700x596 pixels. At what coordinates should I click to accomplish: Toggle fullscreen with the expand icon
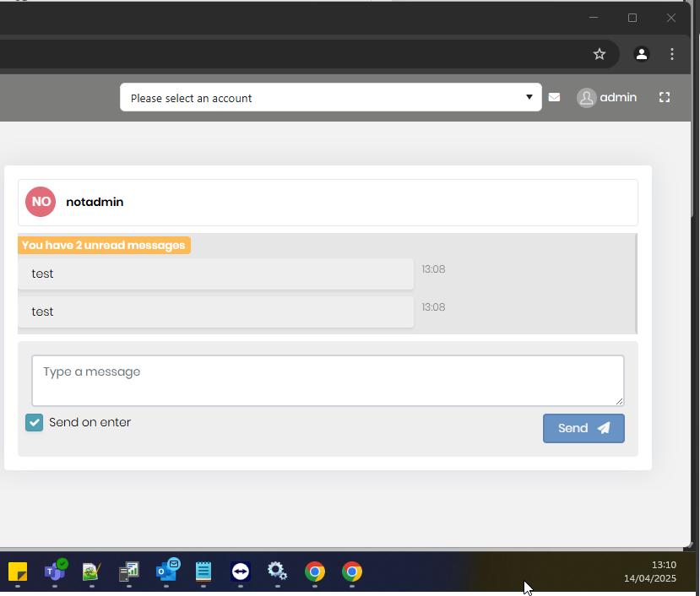(x=665, y=97)
